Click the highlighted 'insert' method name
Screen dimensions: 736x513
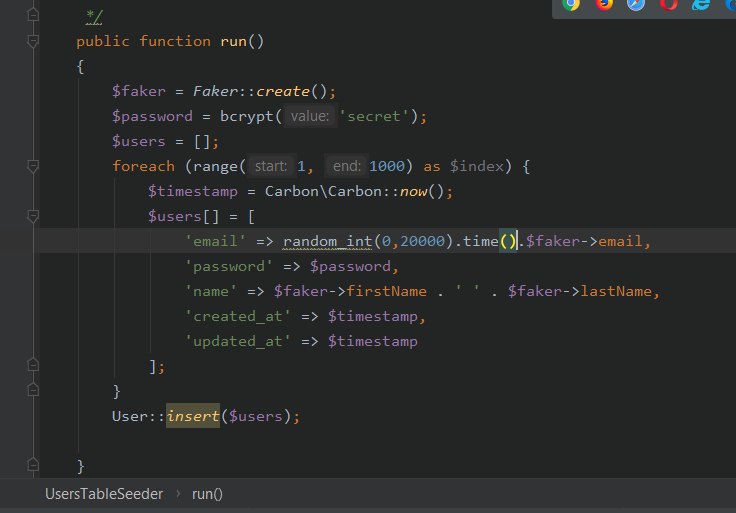point(193,416)
